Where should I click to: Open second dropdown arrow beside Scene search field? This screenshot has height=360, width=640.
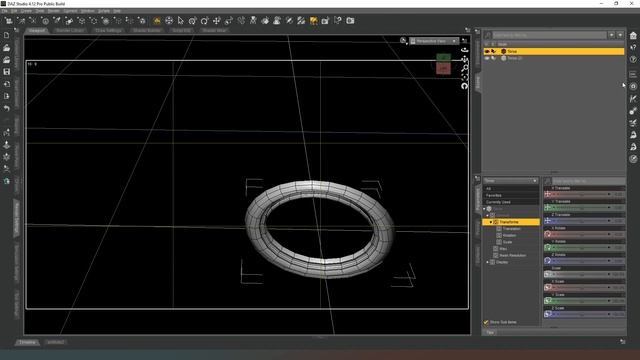[x=620, y=36]
